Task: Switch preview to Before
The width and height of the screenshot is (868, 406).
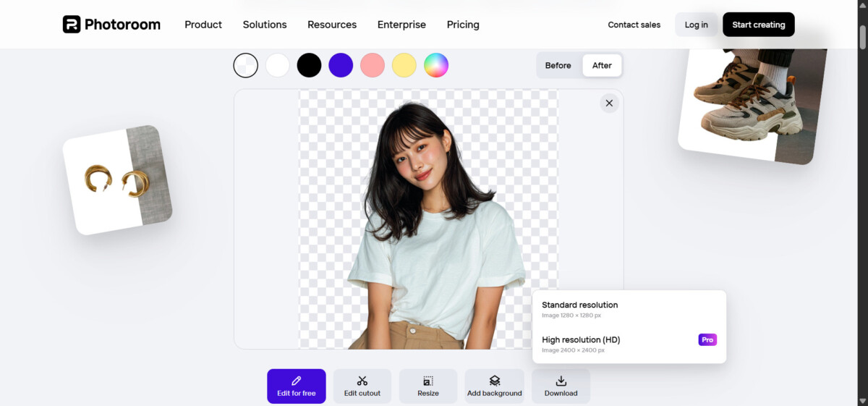Action: point(558,65)
